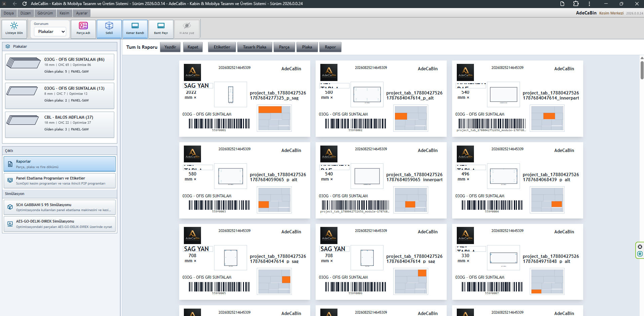Screen dimensions: 644x316
Task: Click the Raporlar document icon
Action: tap(10, 164)
